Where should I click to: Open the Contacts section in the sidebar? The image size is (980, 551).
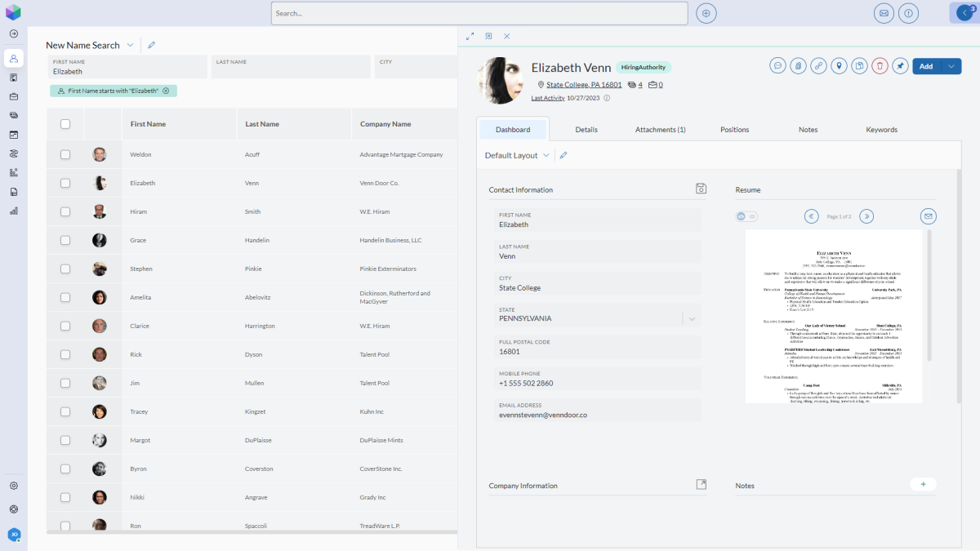(13, 58)
